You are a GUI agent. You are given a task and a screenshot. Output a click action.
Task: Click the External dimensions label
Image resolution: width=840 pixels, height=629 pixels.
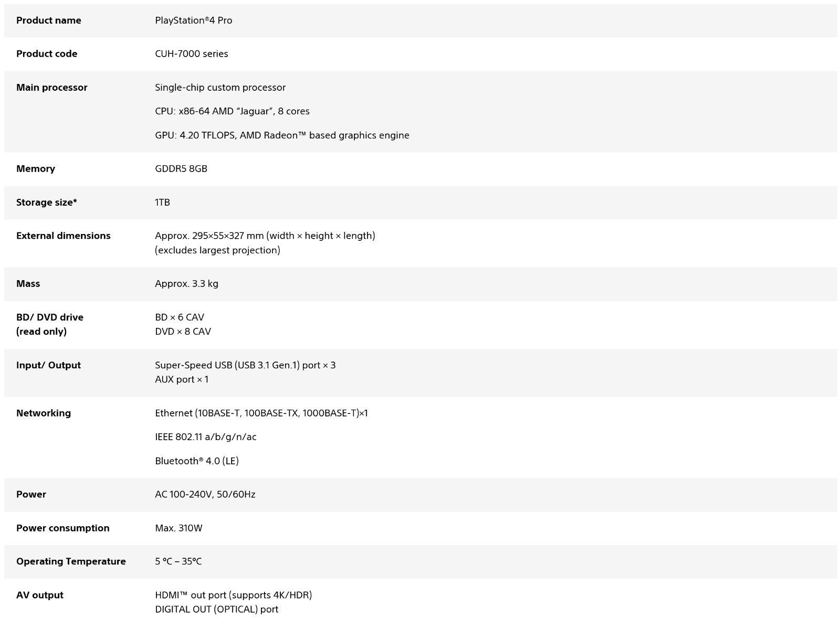pyautogui.click(x=63, y=236)
